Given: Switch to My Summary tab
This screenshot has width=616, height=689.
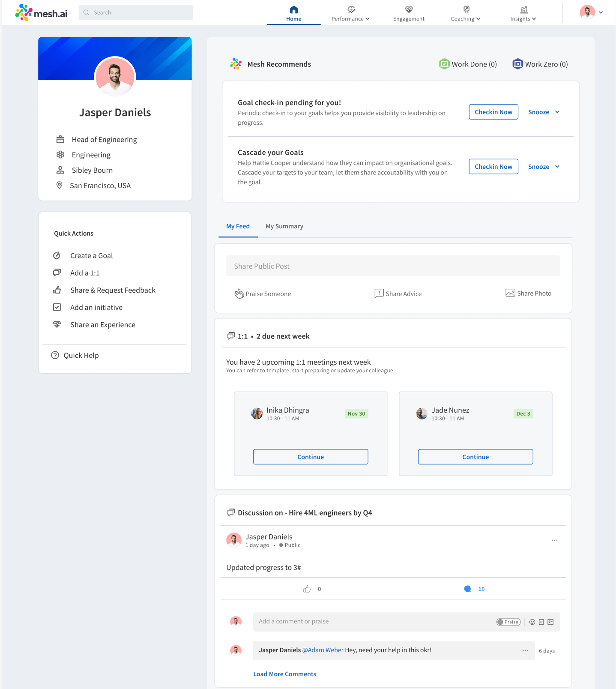Looking at the screenshot, I should [284, 226].
